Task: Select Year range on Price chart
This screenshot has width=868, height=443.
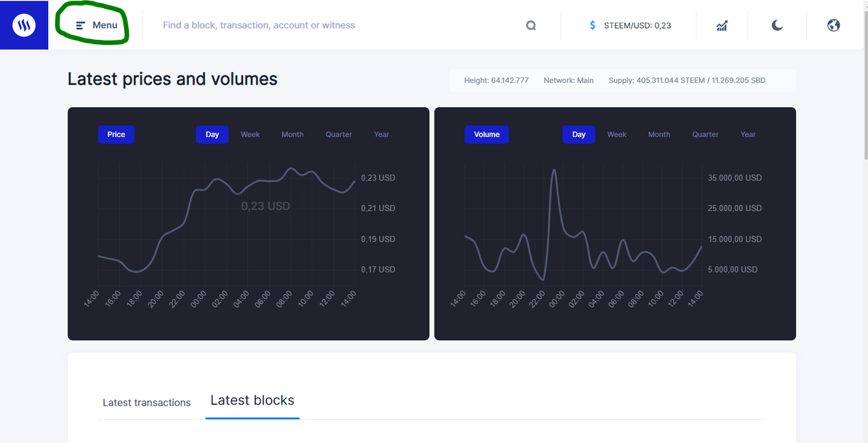Action: 382,134
